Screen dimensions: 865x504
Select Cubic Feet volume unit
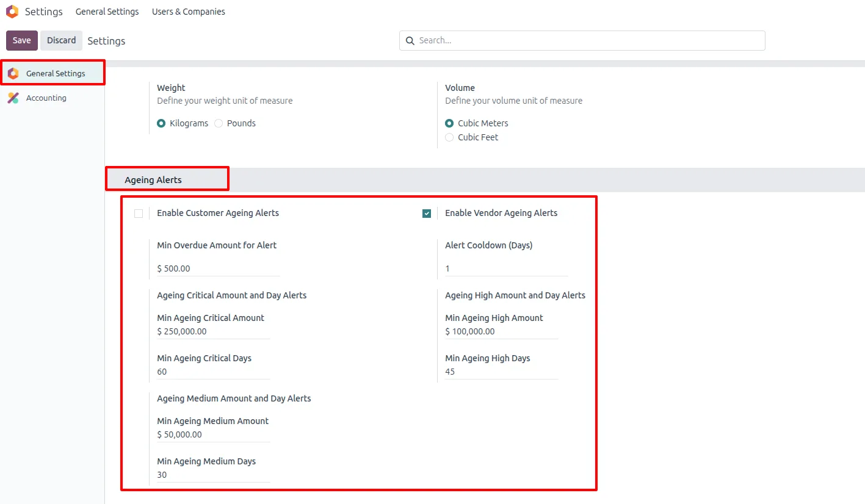[449, 137]
